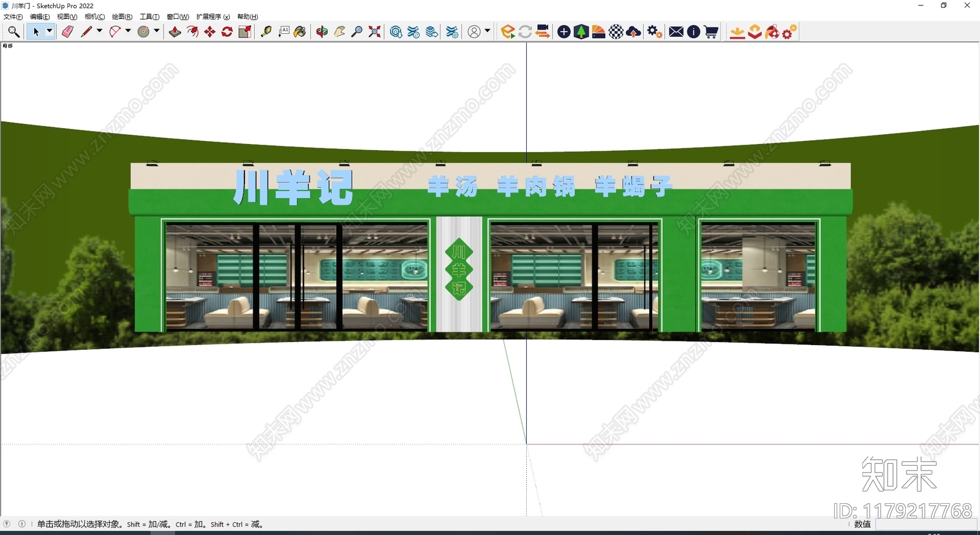Choose the Eraser tool
The image size is (980, 535).
pyautogui.click(x=67, y=32)
